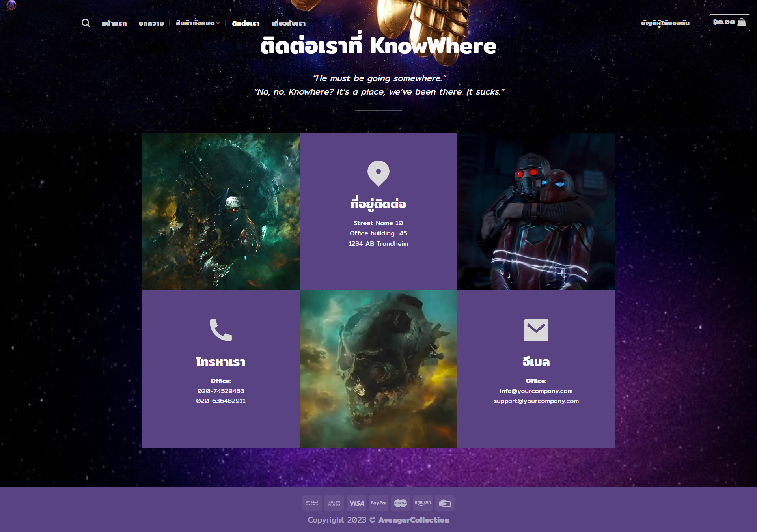Click the phone handset icon
Screen dimensions: 757x532
221,330
